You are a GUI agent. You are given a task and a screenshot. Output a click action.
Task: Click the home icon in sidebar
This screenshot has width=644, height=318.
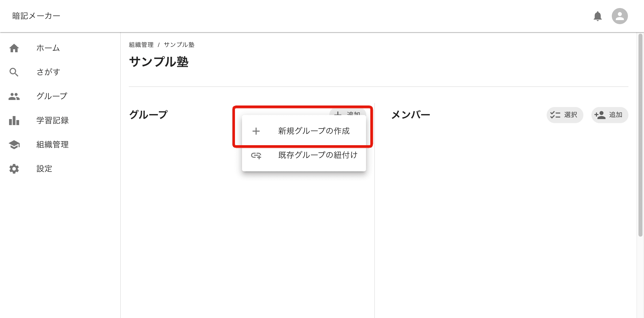point(14,48)
